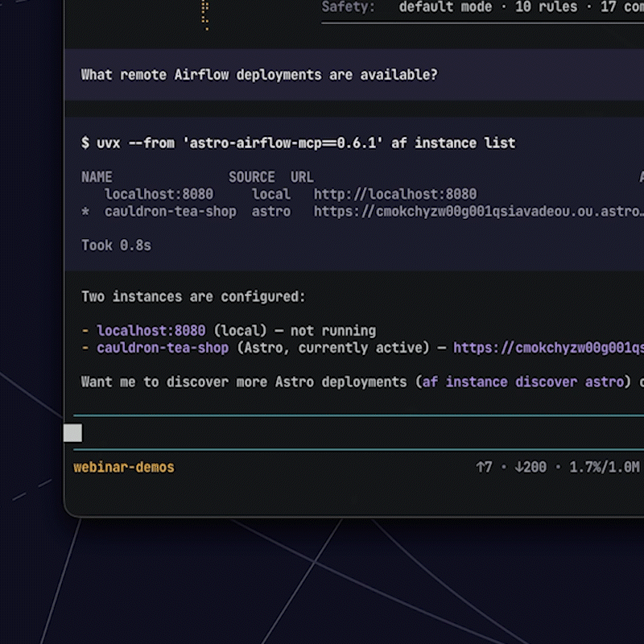Click the 'af instance discover astro' command
This screenshot has height=644, width=644.
click(x=522, y=382)
